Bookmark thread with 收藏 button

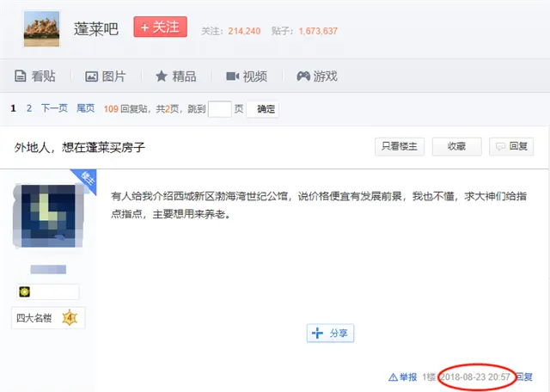456,146
